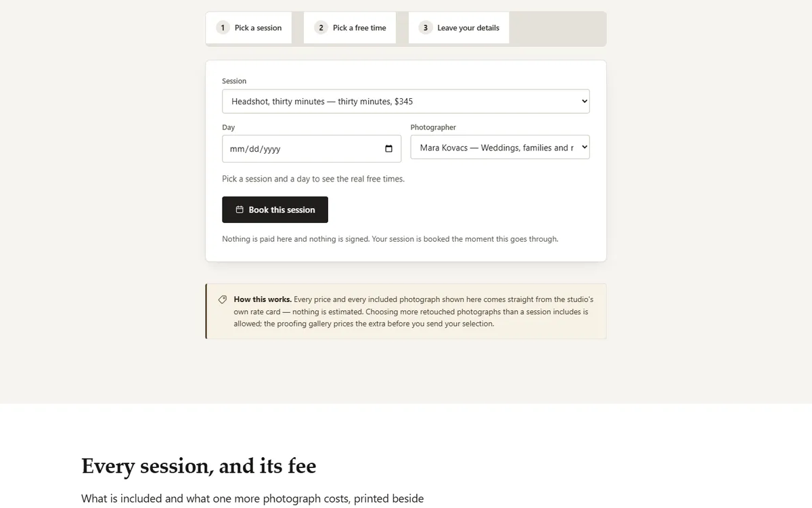Select the Pick a free time step tab
812x508 pixels.
pyautogui.click(x=350, y=28)
